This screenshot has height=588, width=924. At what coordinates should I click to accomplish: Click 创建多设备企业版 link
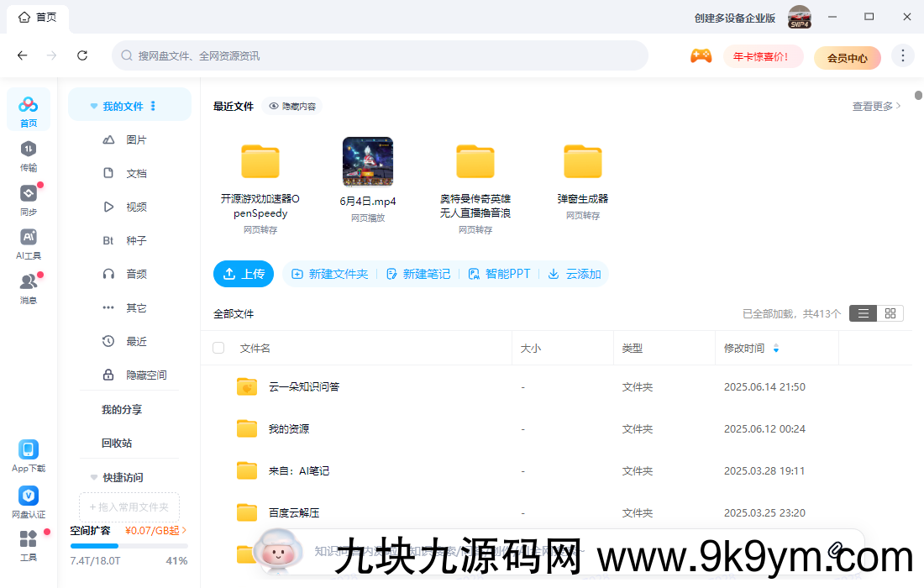coord(734,18)
